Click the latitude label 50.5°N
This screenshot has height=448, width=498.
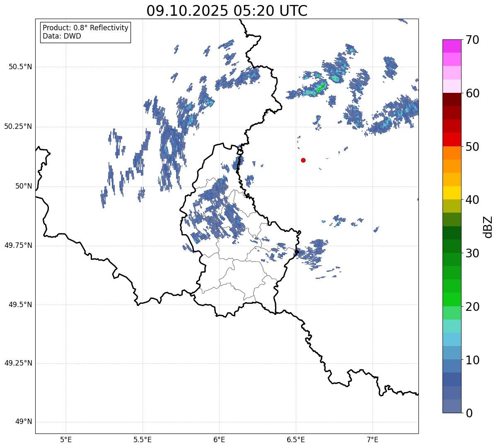pos(20,67)
